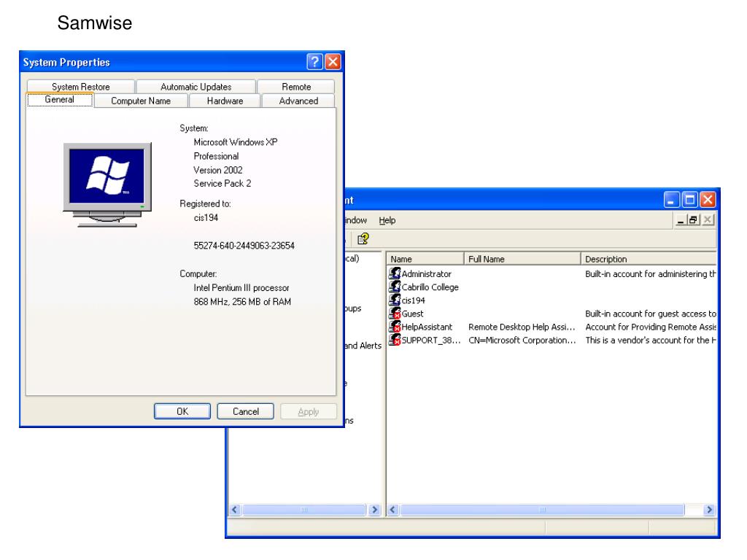This screenshot has width=747, height=560.
Task: Select the HelpAssistant user icon
Action: [395, 327]
